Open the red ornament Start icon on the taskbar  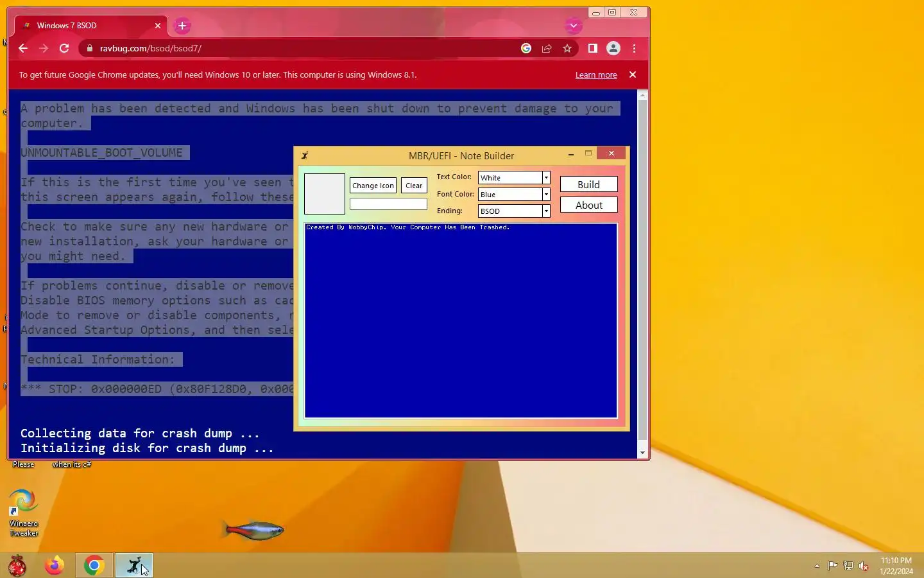pyautogui.click(x=17, y=566)
